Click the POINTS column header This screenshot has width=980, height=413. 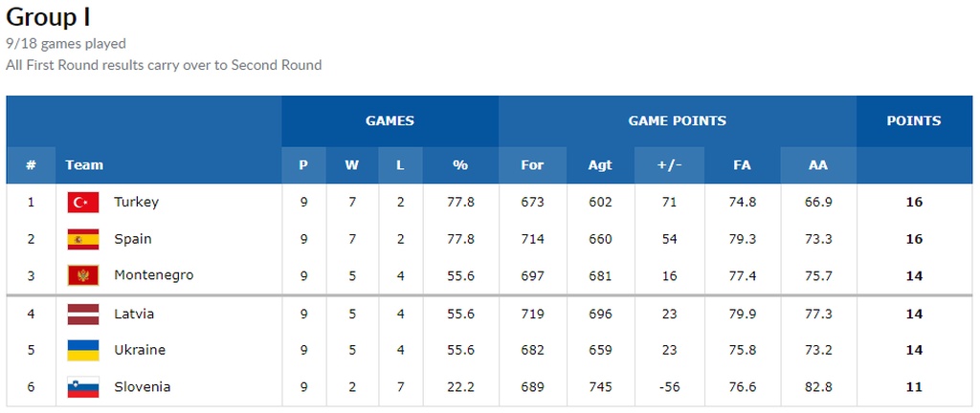click(913, 121)
